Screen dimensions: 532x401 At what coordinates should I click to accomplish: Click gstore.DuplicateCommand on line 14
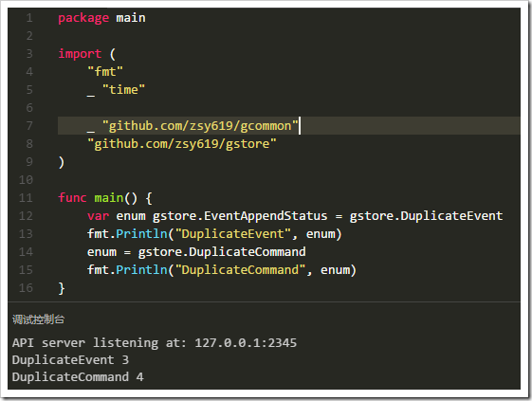click(222, 252)
